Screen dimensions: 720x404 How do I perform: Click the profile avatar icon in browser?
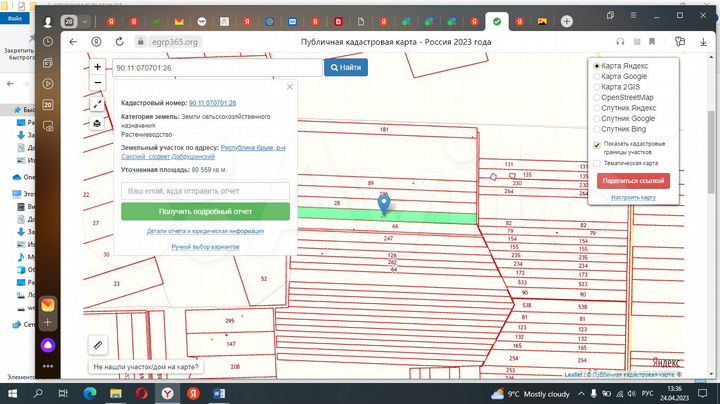(x=48, y=22)
